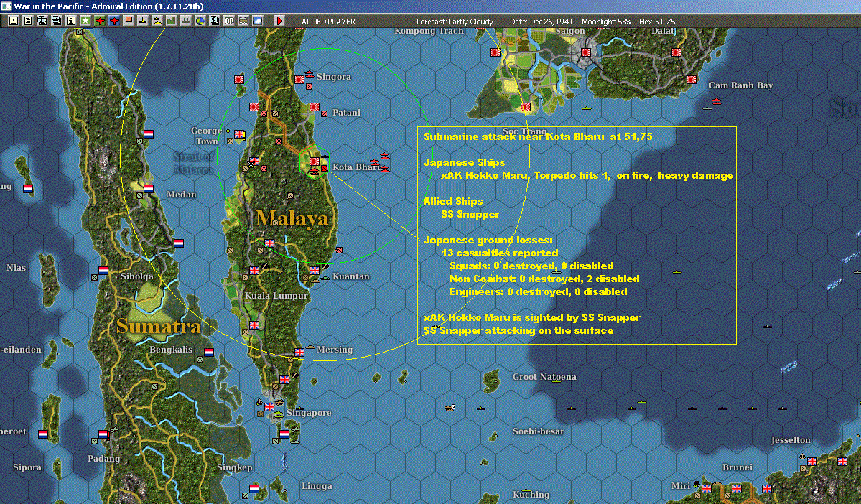Click the Groot Natoena island label

click(544, 377)
